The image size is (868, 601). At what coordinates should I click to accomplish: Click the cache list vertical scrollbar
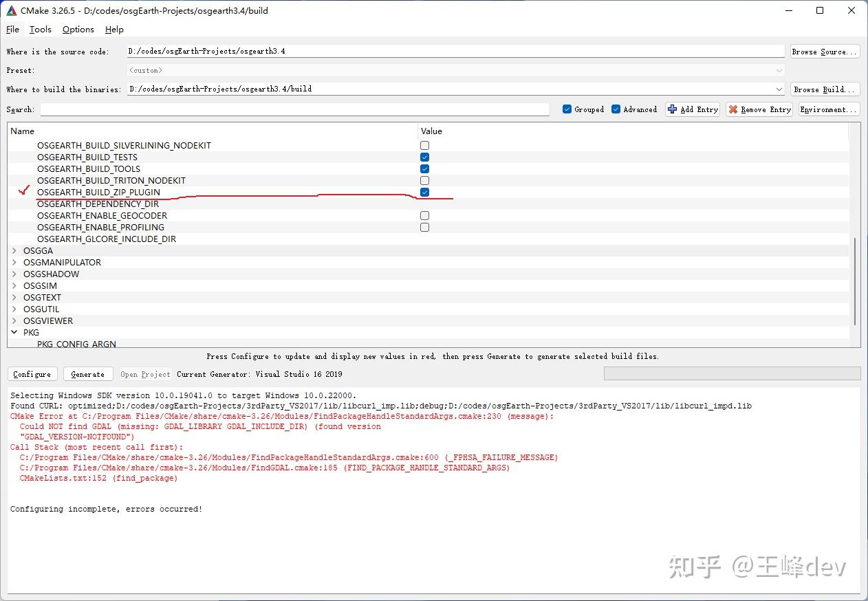coord(855,282)
